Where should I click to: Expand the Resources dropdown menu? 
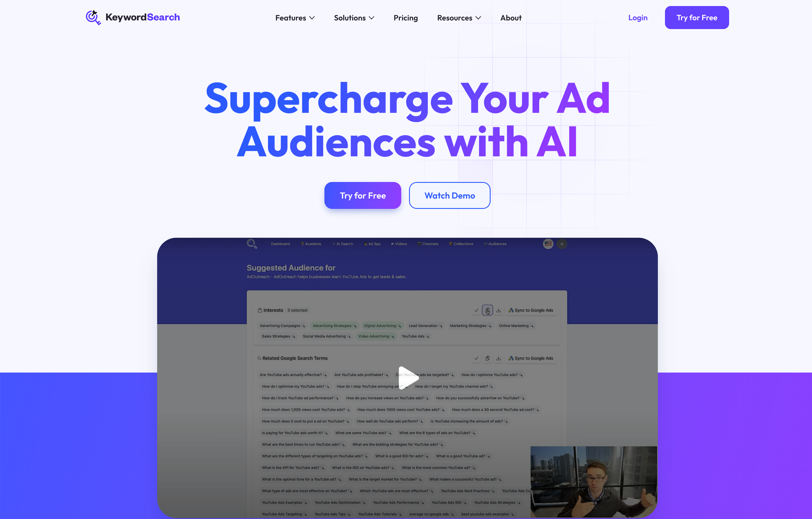(459, 17)
